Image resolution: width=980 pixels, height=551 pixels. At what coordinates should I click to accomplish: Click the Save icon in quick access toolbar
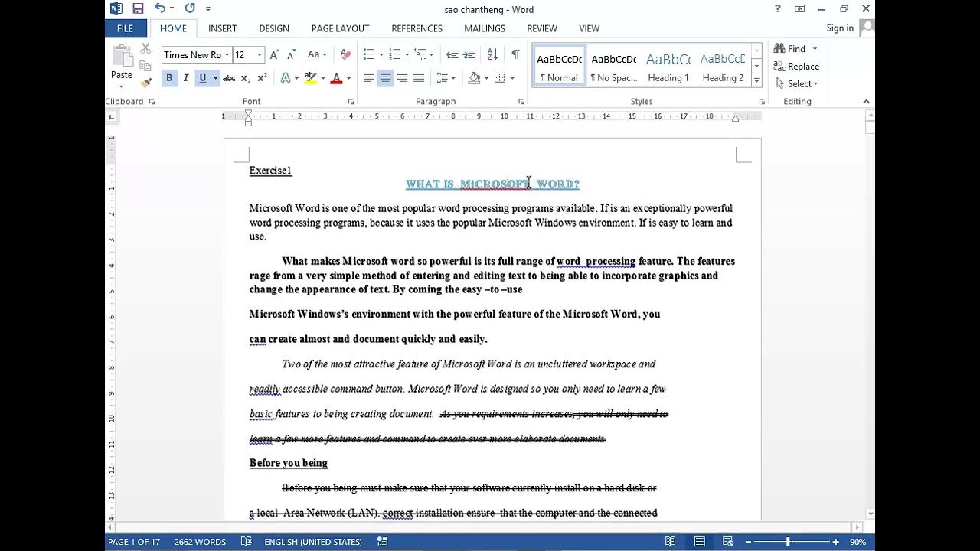[x=138, y=8]
